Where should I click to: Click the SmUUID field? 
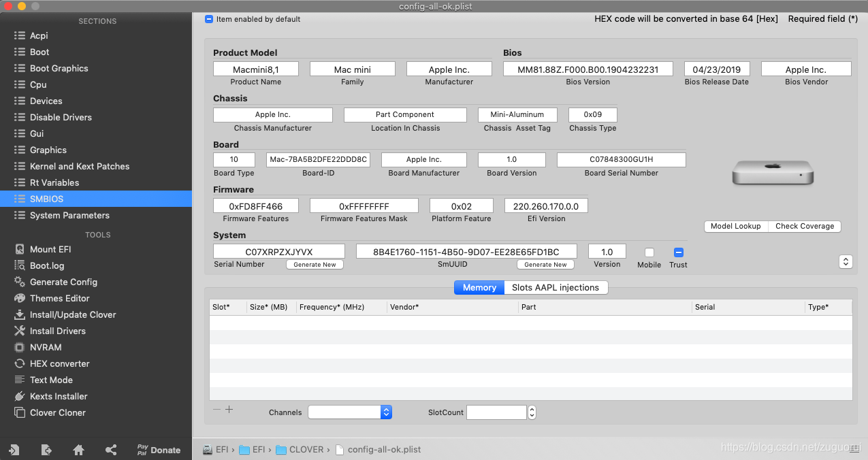tap(466, 251)
